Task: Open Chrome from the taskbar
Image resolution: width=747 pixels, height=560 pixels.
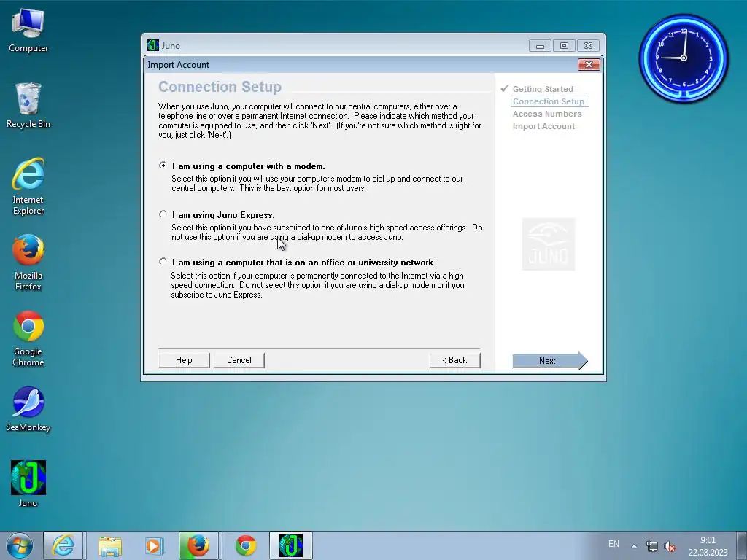Action: coord(246,545)
